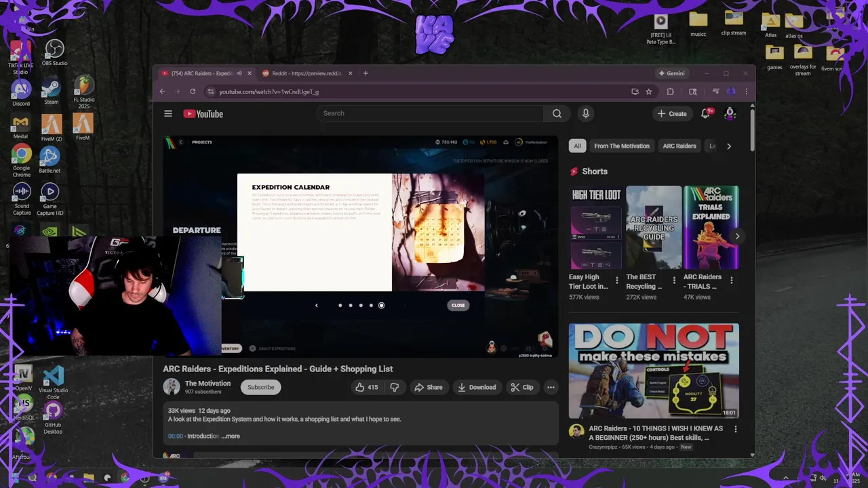
Task: Open the browser extensions puzzle icon
Action: click(670, 91)
